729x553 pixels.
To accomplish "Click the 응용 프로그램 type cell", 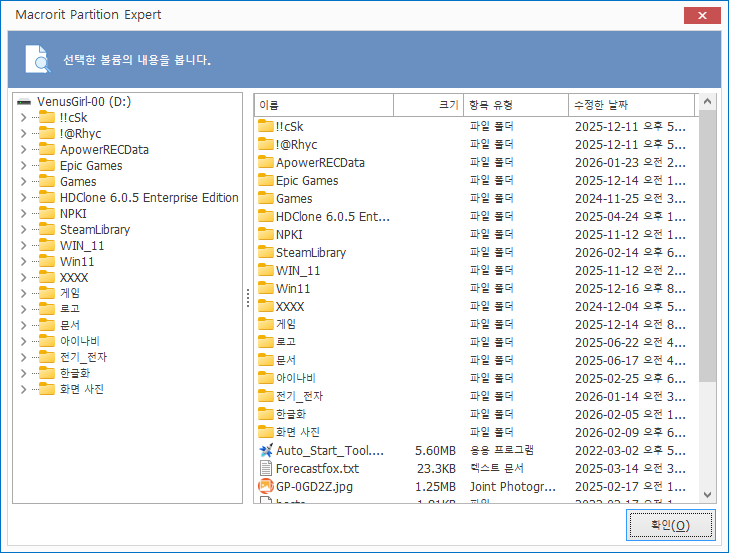I will click(501, 450).
